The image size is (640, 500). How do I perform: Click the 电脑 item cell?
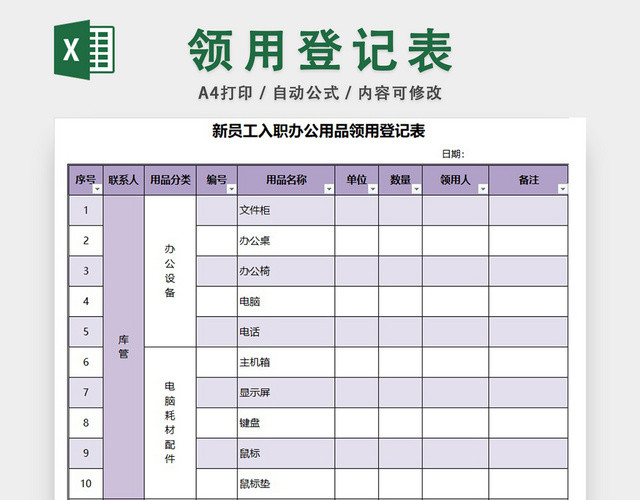coord(286,301)
